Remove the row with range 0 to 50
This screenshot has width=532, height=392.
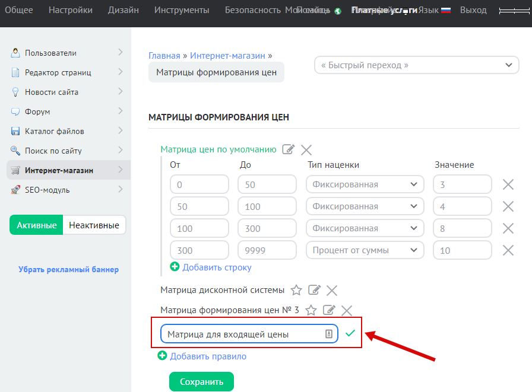pyautogui.click(x=508, y=184)
